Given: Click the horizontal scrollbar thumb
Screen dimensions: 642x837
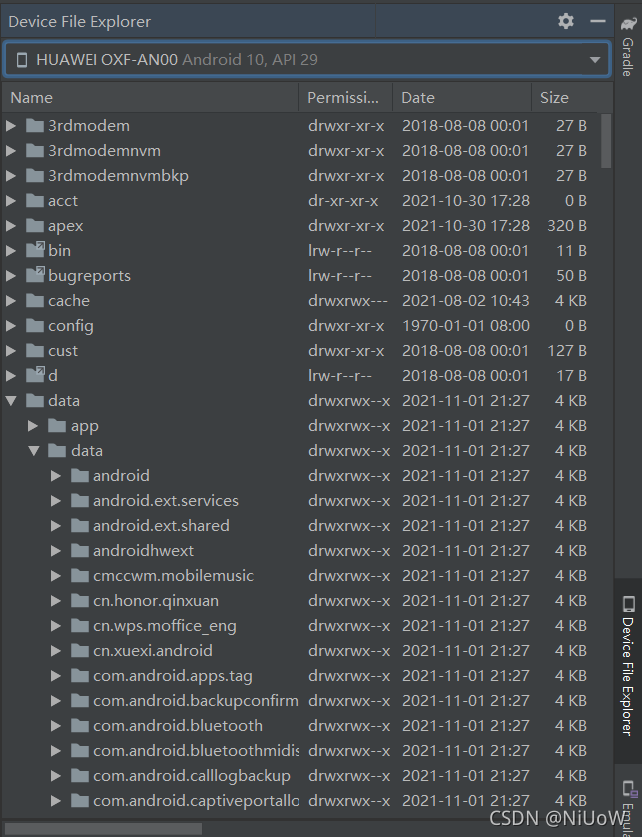Looking at the screenshot, I should (104, 828).
